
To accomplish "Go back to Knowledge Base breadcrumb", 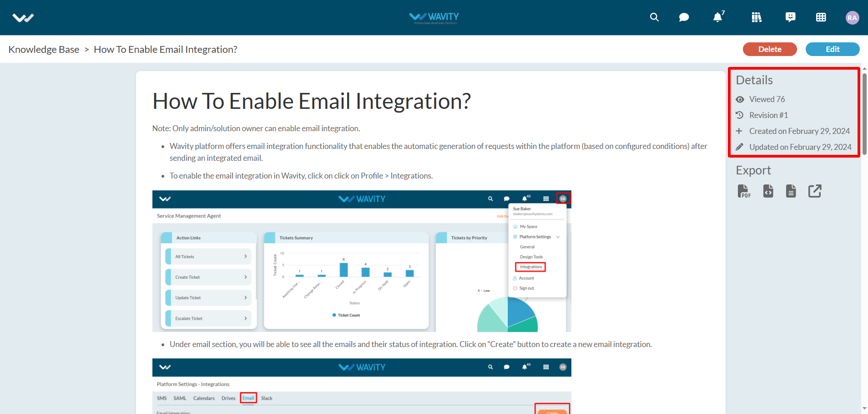I will pos(44,49).
